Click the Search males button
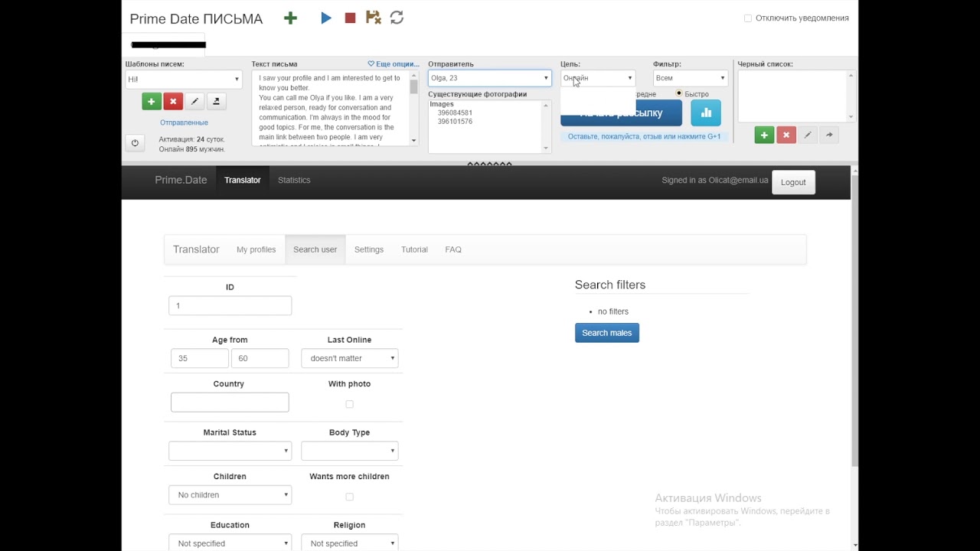The image size is (980, 551). coord(607,333)
